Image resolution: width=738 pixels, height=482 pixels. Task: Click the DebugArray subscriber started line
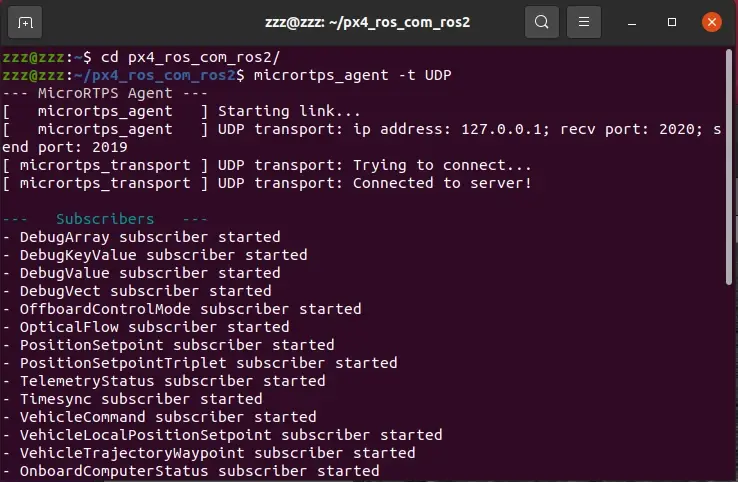click(142, 237)
